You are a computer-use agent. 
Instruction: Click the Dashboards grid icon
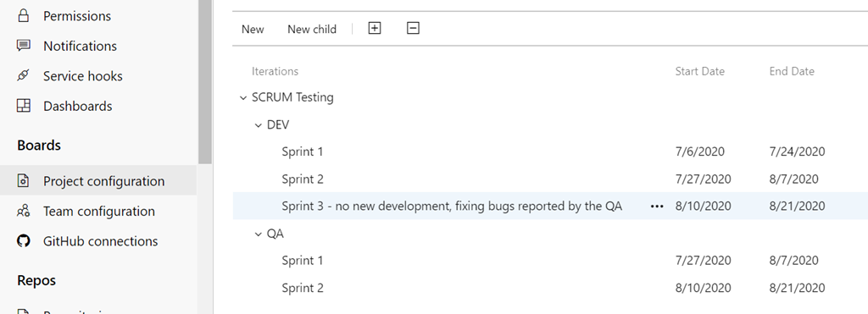23,106
